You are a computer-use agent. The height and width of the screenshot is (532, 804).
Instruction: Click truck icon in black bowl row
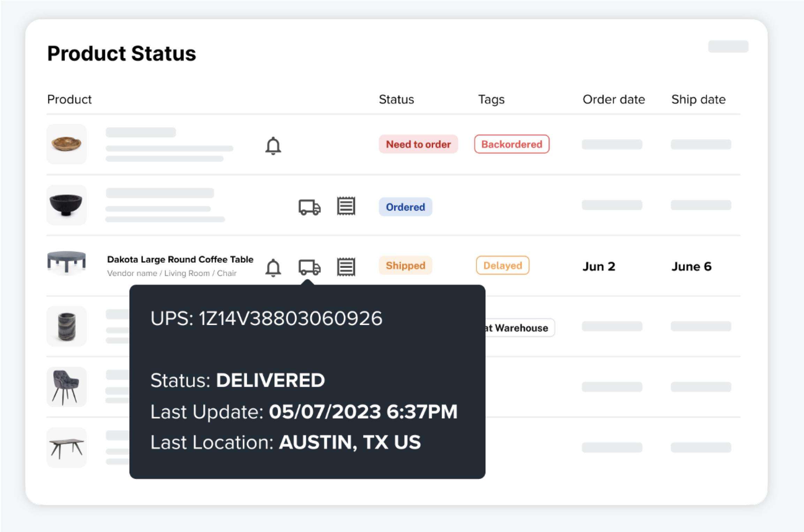pos(309,207)
